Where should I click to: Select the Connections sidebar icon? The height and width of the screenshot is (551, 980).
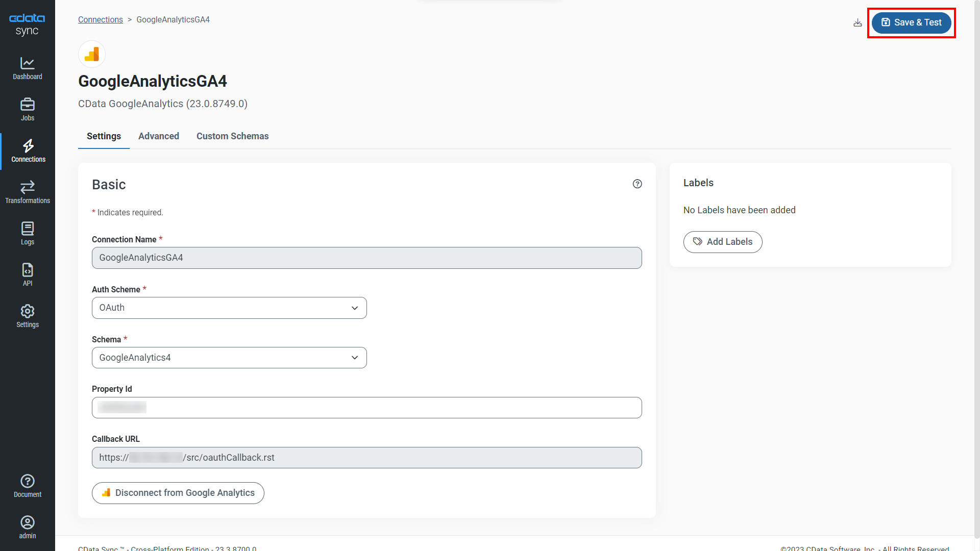(27, 151)
